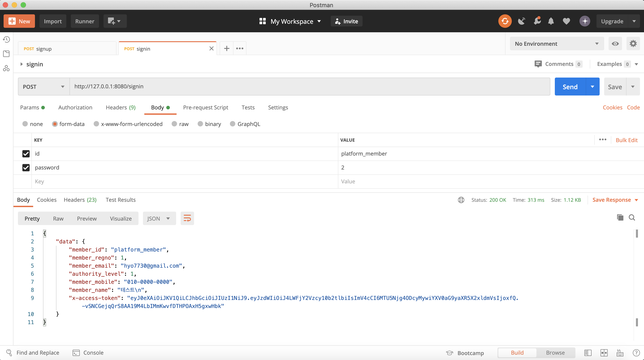Image resolution: width=644 pixels, height=360 pixels.
Task: Search within the response body
Action: 632,218
